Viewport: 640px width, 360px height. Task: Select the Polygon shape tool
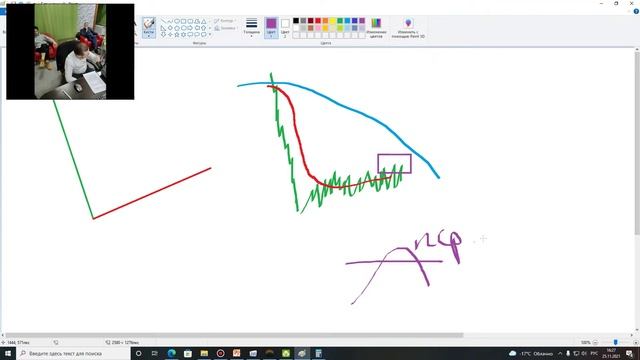tap(197, 21)
